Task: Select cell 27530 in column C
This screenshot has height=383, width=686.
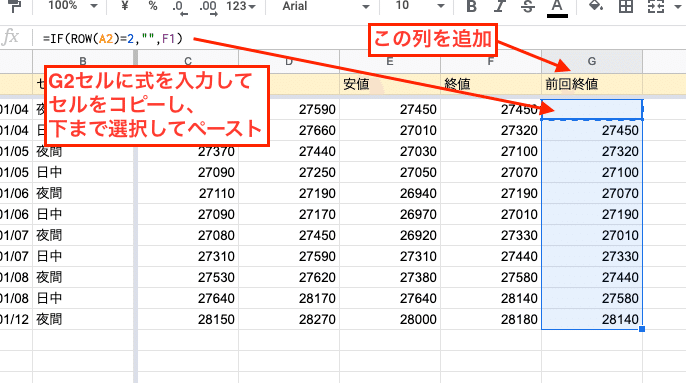Action: coord(188,278)
